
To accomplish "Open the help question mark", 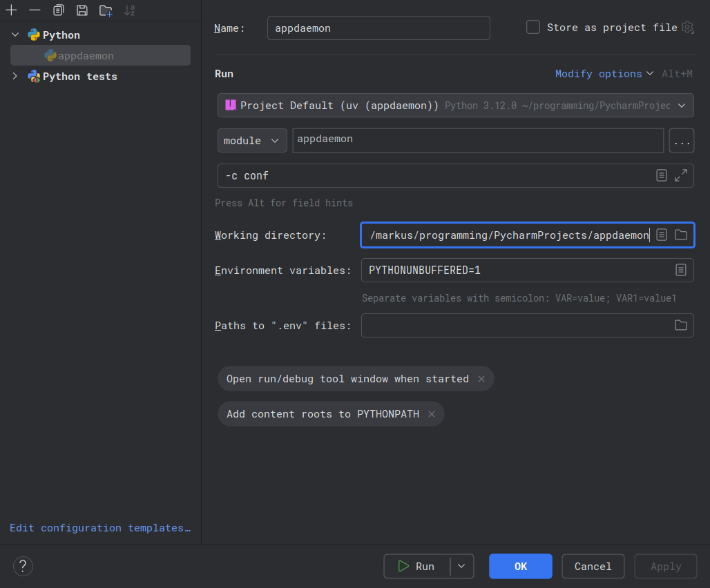I will pyautogui.click(x=23, y=567).
